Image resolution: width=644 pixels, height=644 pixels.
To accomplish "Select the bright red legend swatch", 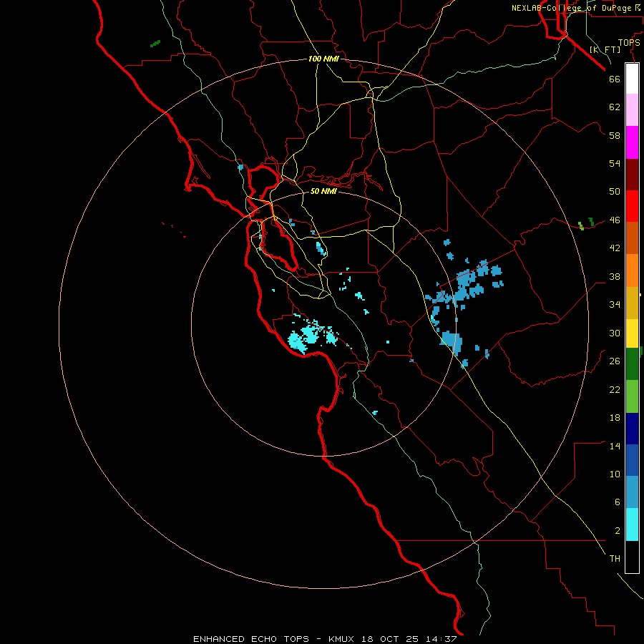I will (632, 206).
